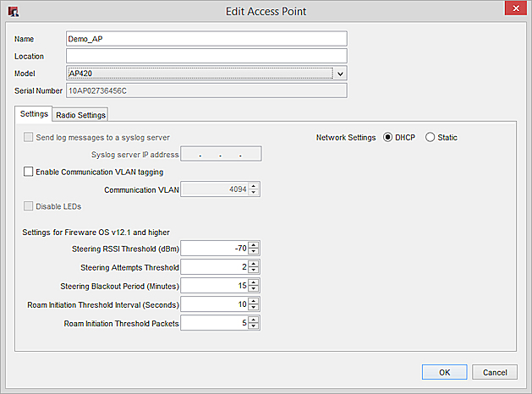Image resolution: width=532 pixels, height=394 pixels.
Task: Select the DHCP network setting
Action: (x=388, y=137)
